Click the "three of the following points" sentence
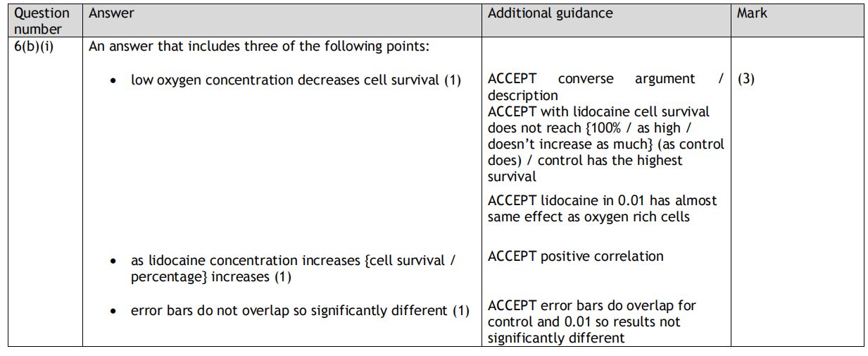This screenshot has width=868, height=356. [269, 47]
